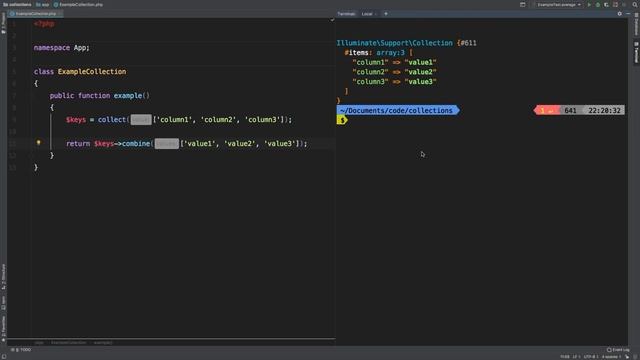Click the 22:28:32 timestamp in terminal
The height and width of the screenshot is (360, 640).
click(604, 111)
